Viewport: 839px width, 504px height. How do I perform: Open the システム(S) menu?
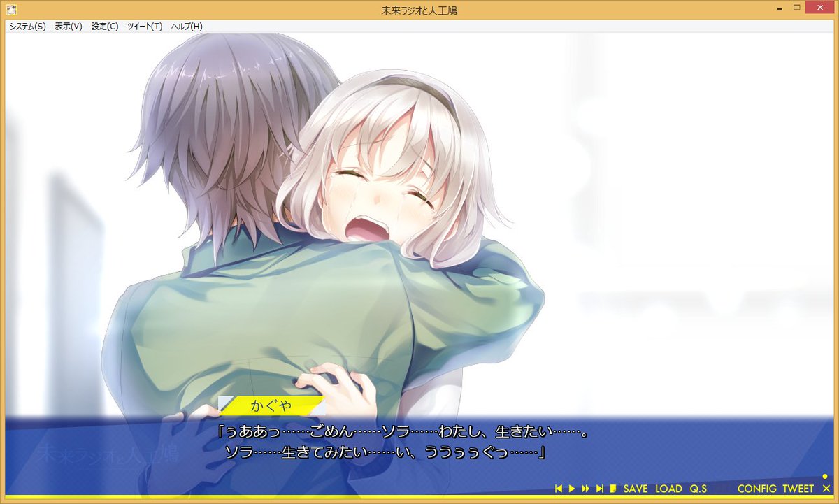pyautogui.click(x=27, y=27)
